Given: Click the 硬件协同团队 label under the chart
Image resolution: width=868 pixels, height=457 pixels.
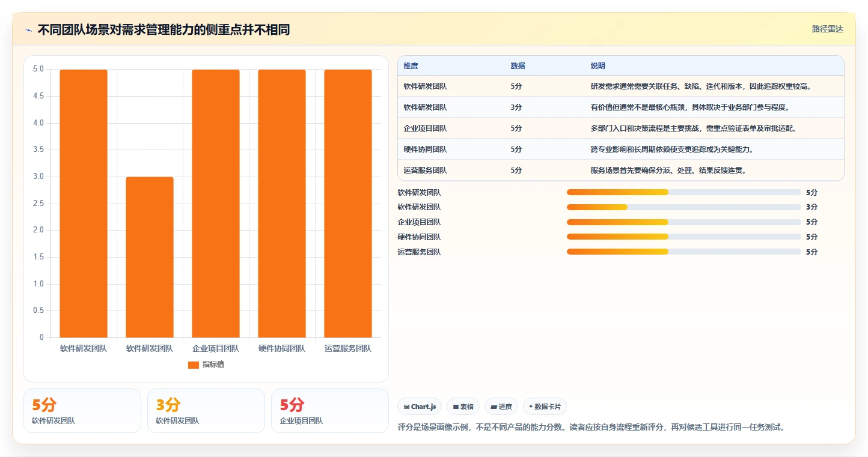Looking at the screenshot, I should [x=282, y=348].
